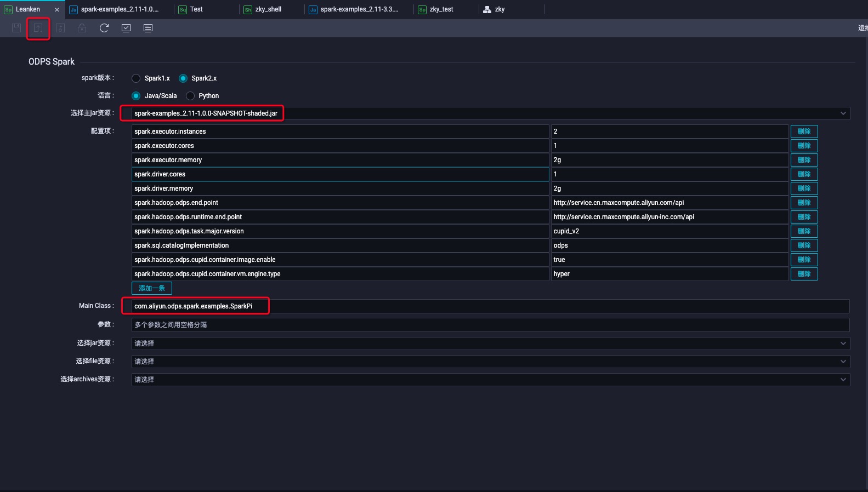This screenshot has height=492, width=868.
Task: Expand the 选择file资源 dropdown
Action: click(491, 362)
